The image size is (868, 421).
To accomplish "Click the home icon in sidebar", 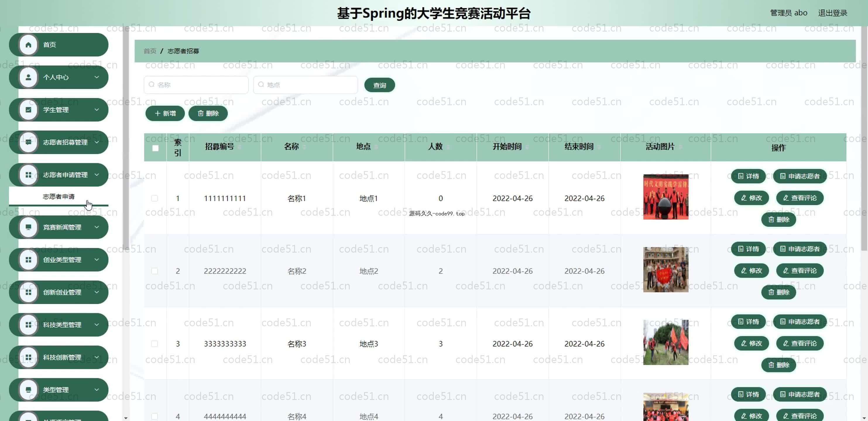I will coord(28,45).
